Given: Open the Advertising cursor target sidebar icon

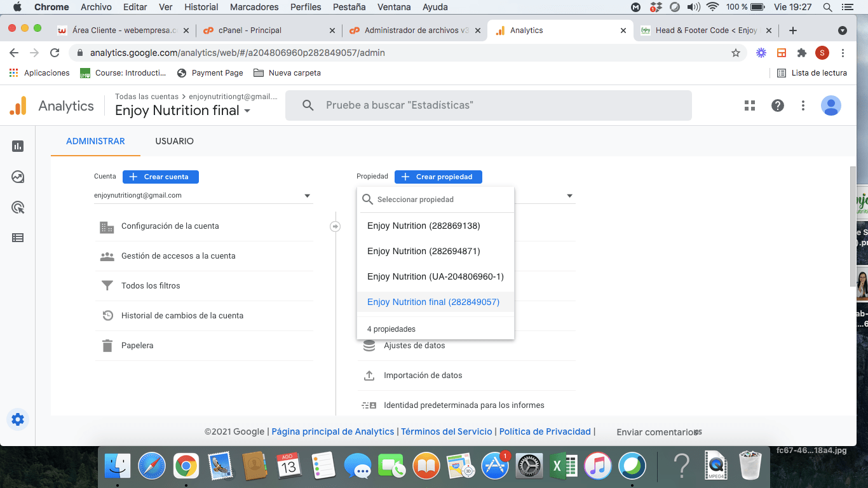Looking at the screenshot, I should point(18,207).
